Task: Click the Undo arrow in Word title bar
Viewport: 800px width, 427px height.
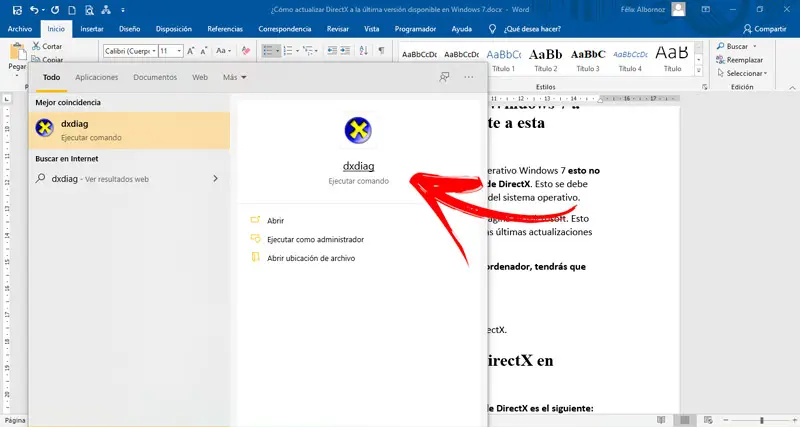Action: (34, 10)
